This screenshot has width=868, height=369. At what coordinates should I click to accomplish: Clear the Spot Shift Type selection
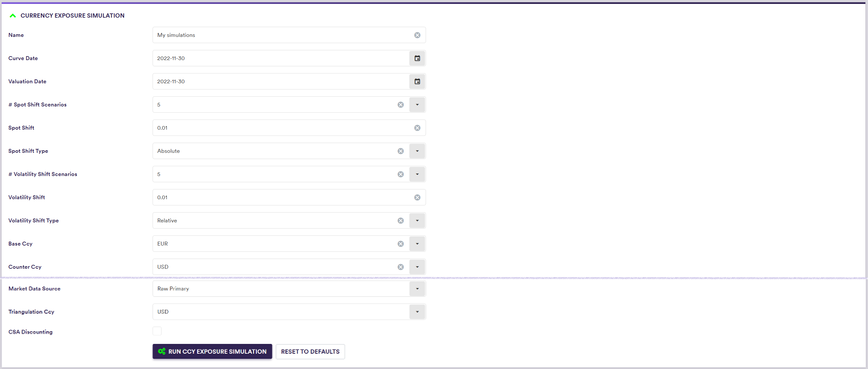[400, 151]
